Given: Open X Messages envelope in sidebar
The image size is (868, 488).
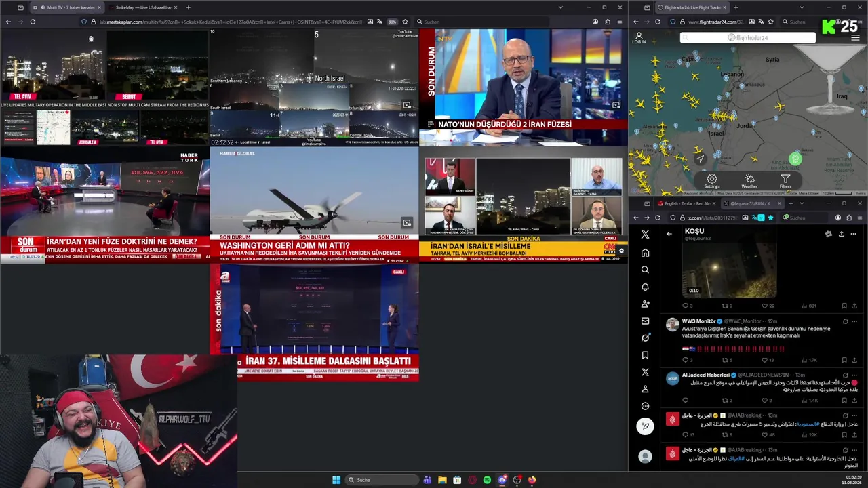Looking at the screenshot, I should tap(645, 321).
